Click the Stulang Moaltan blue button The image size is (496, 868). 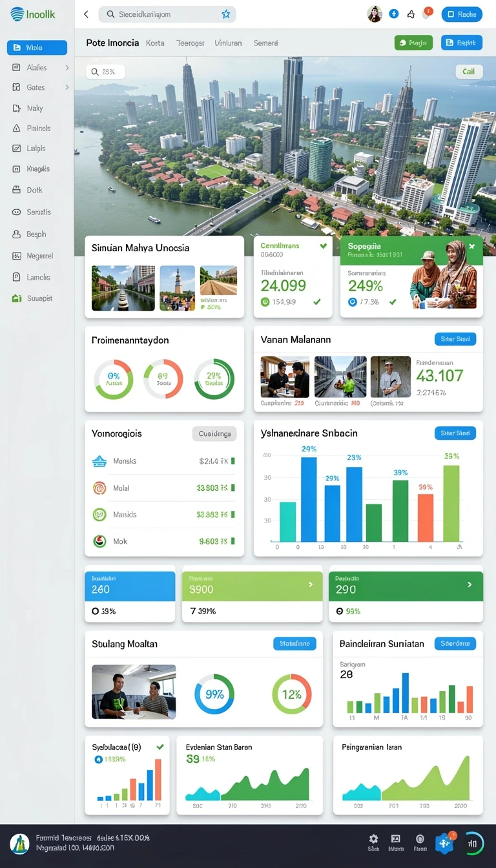(x=295, y=643)
